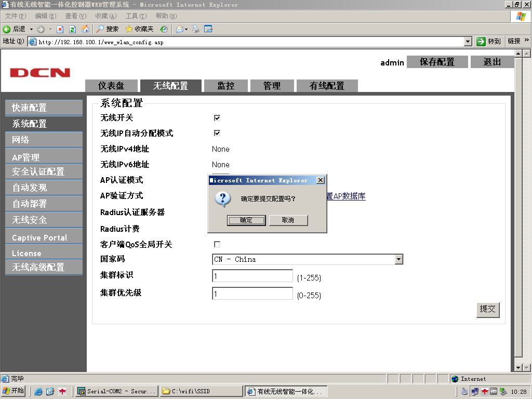Enable 客户端QoS全局开关 checkbox
Screen dimensions: 532x399
tap(217, 244)
